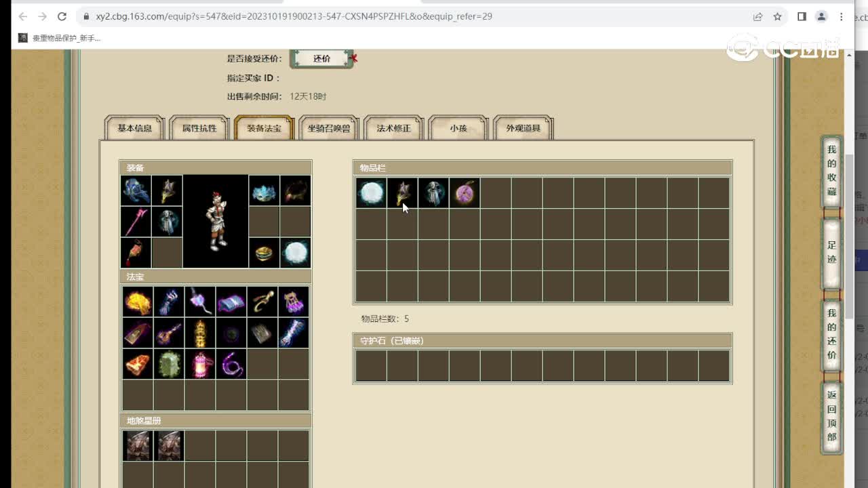868x488 pixels.
Task: Open 我的收藏 in right sidebar
Action: 832,171
